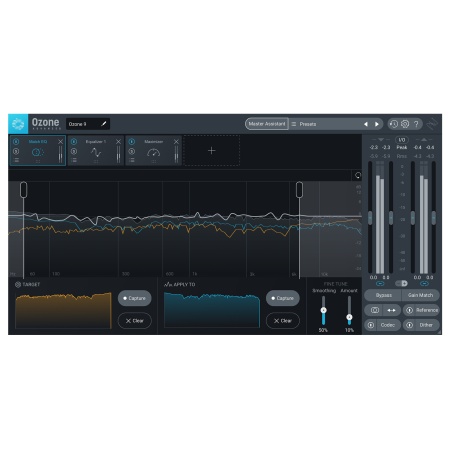The image size is (450, 450).
Task: Capture the Target spectrum
Action: click(x=134, y=298)
